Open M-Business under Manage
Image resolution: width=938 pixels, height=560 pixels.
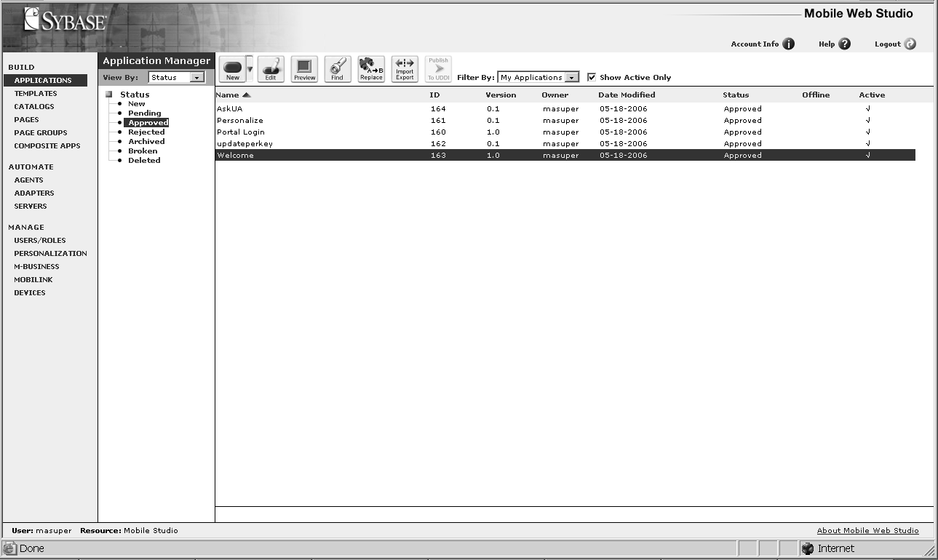coord(36,266)
